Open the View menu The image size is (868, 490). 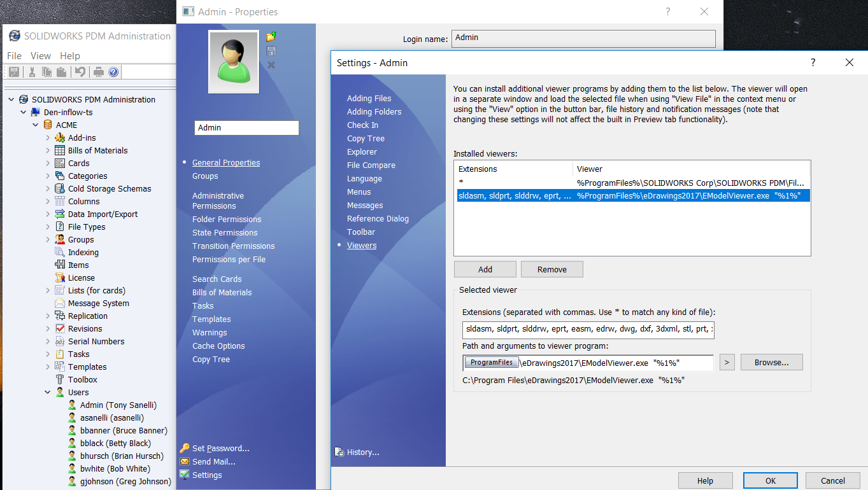(x=41, y=56)
